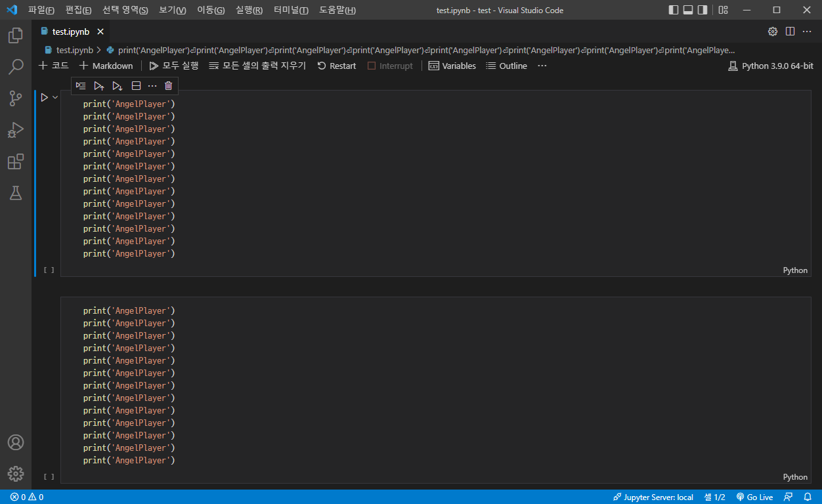The width and height of the screenshot is (822, 504).
Task: Open the Run and Debug view
Action: click(x=16, y=130)
